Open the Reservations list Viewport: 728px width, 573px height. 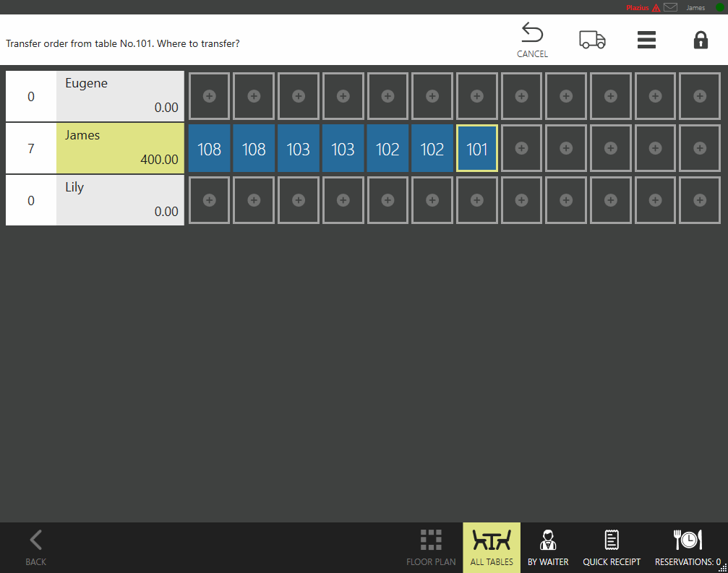[688, 547]
